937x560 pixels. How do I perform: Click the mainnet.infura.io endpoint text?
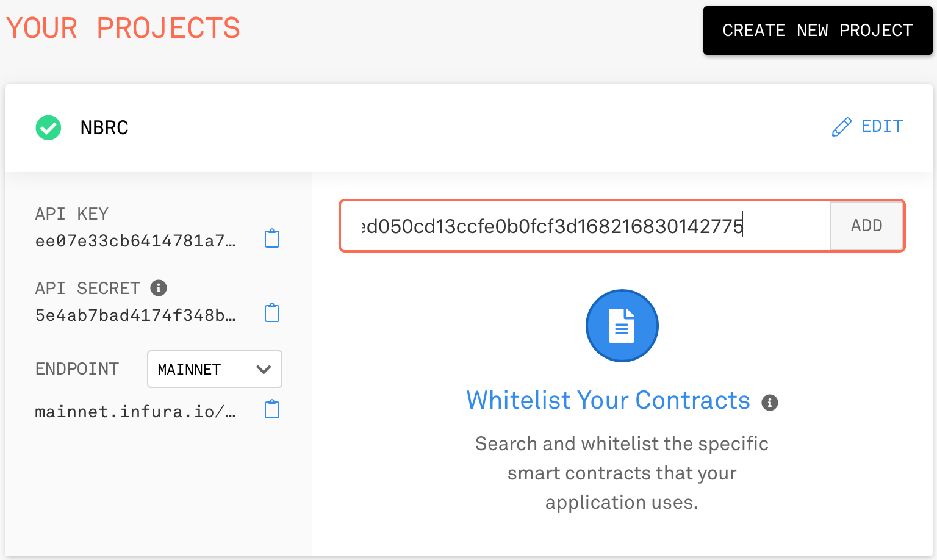[x=135, y=412]
